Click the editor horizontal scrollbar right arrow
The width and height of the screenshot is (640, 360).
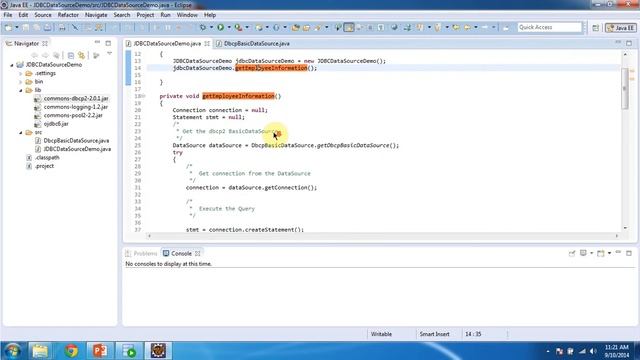click(x=617, y=236)
